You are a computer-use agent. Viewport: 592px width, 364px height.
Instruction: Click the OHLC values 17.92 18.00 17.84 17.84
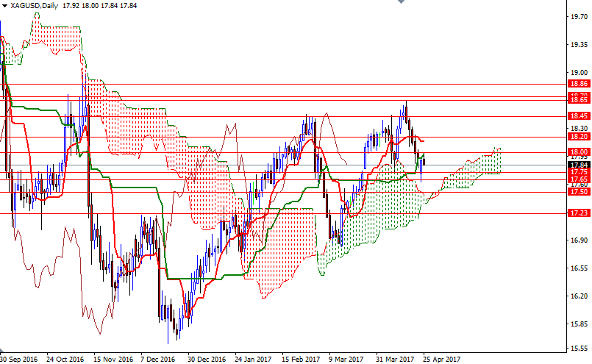[x=100, y=6]
